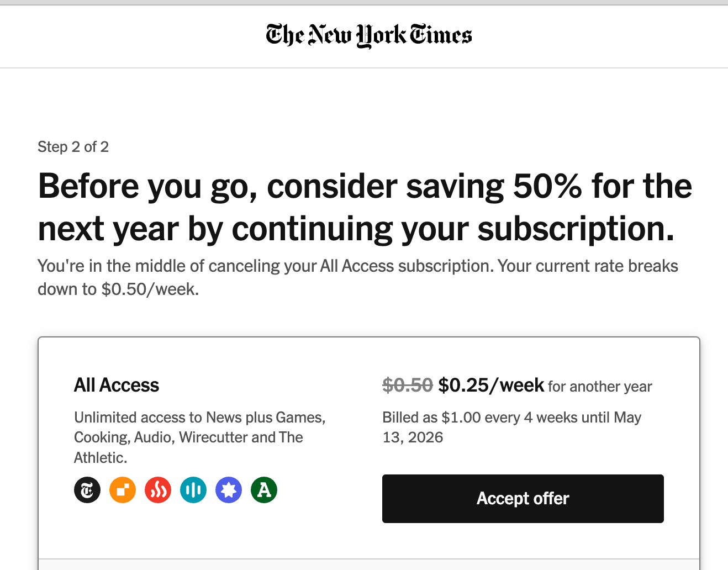The width and height of the screenshot is (728, 570).
Task: Accept the discounted subscription offer
Action: click(523, 499)
